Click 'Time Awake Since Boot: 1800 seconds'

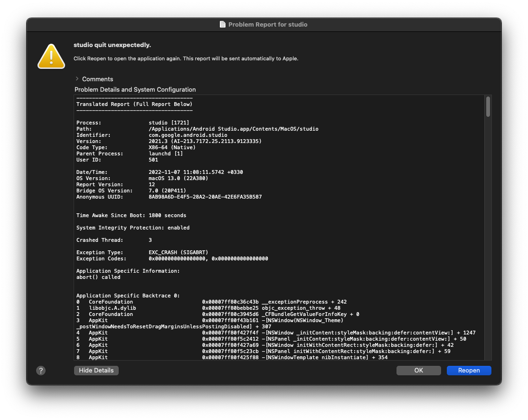pyautogui.click(x=132, y=215)
